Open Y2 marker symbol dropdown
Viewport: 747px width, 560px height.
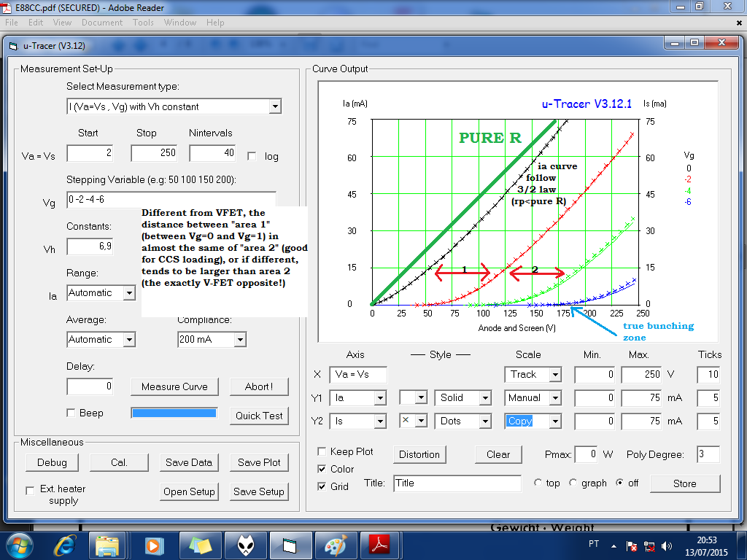pos(421,421)
